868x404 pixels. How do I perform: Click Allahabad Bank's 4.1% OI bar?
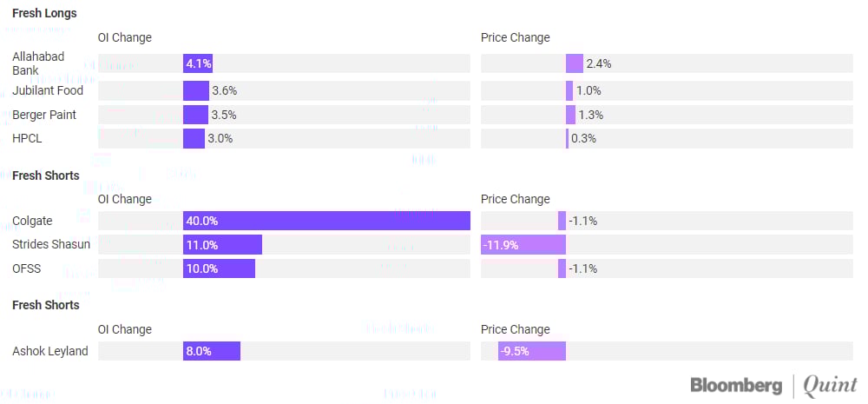[198, 63]
